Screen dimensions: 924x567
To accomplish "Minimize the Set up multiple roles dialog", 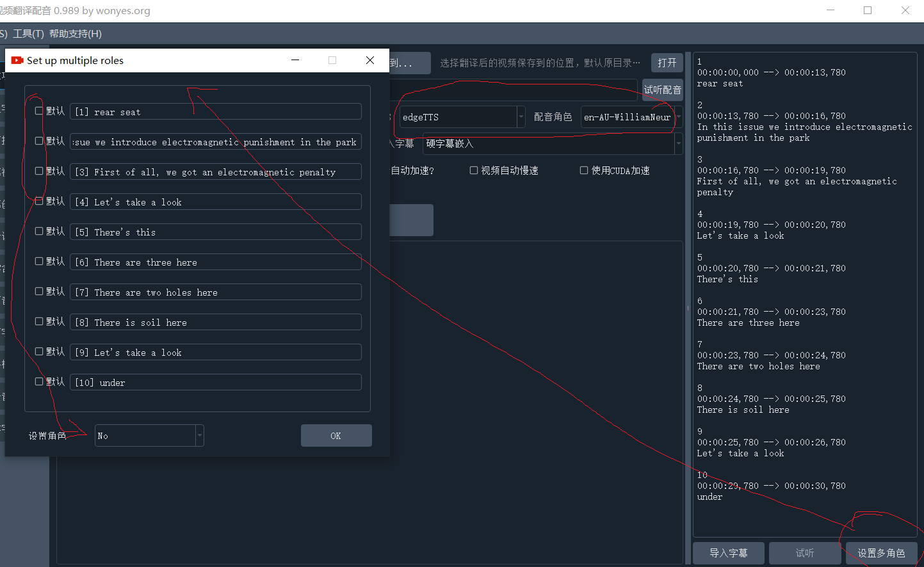I will 295,60.
